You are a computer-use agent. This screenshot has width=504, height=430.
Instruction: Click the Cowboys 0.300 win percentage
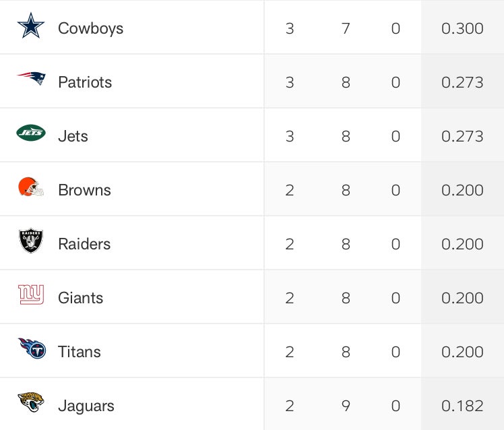pyautogui.click(x=462, y=28)
